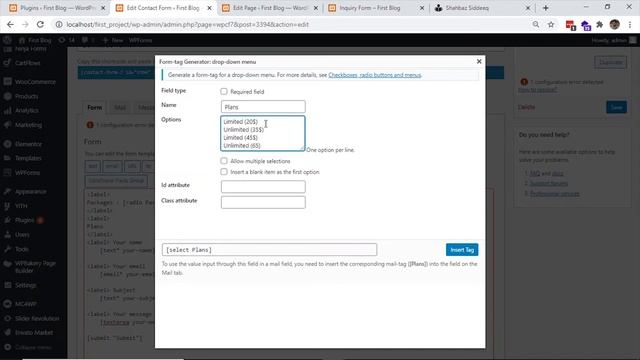Open Support forums help link
Screen dimensions: 640x360
(x=549, y=183)
